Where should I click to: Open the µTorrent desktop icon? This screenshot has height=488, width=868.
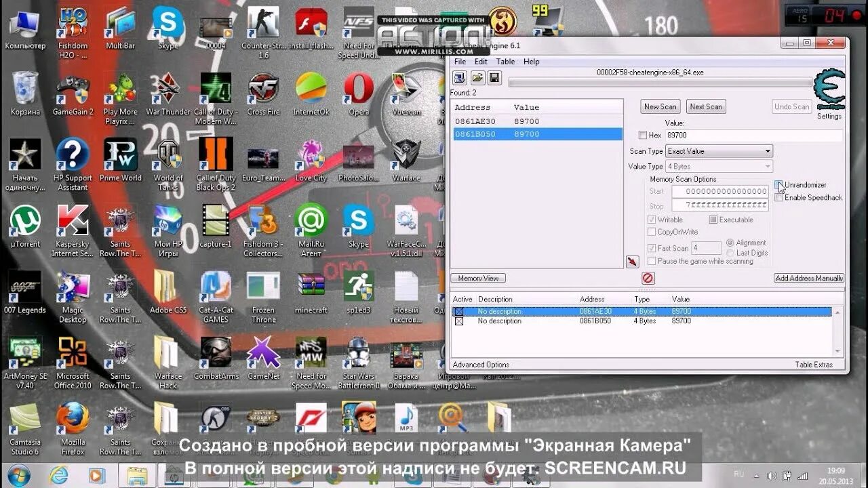(25, 227)
